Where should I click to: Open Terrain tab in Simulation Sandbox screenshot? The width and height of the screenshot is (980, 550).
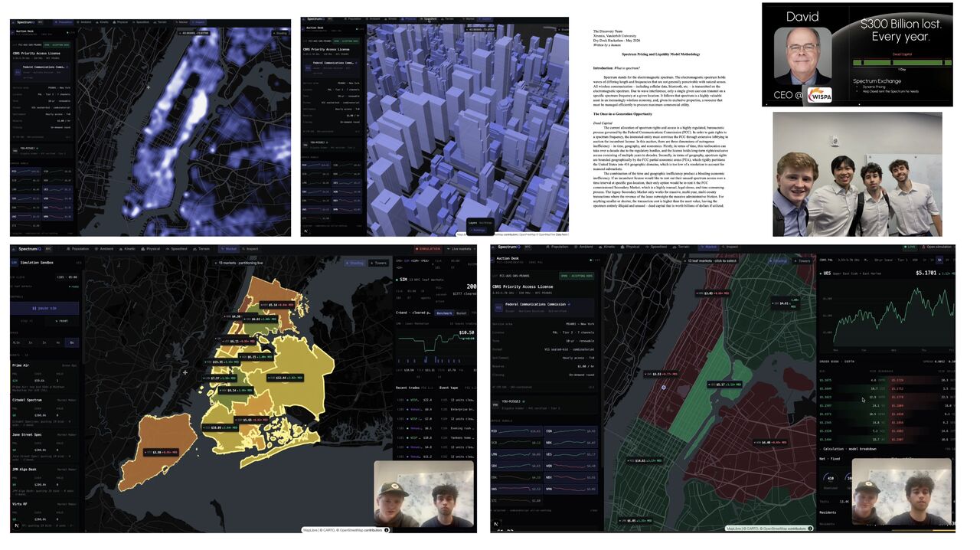tap(201, 249)
